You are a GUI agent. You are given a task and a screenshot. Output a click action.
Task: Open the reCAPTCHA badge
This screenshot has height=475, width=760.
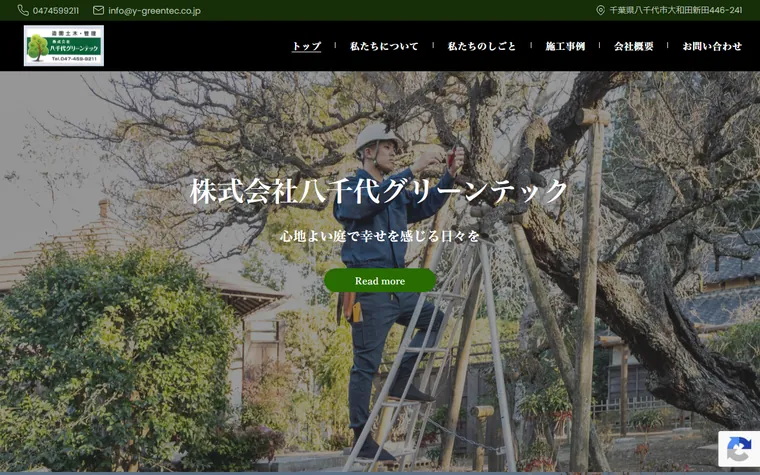click(x=739, y=449)
